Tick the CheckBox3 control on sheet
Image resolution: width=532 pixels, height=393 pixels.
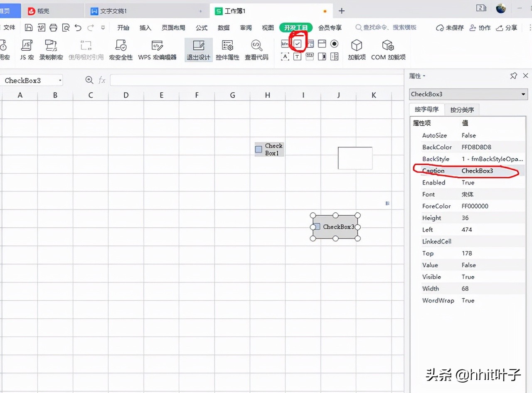tap(317, 226)
